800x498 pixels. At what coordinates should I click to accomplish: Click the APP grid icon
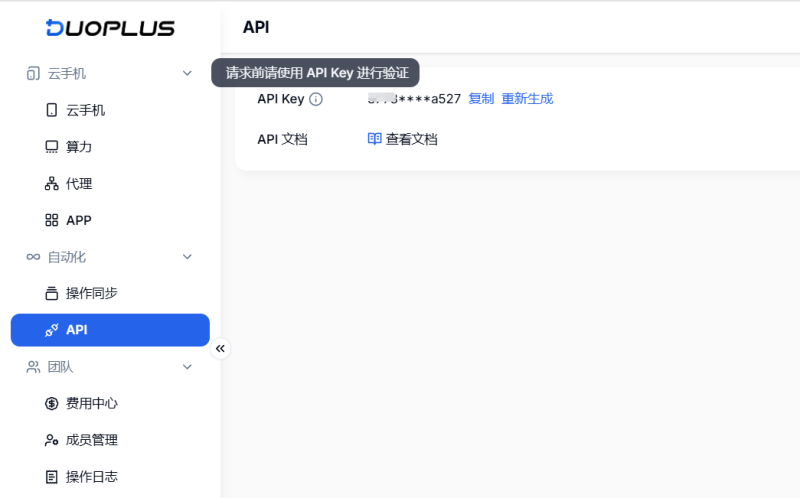pos(52,220)
